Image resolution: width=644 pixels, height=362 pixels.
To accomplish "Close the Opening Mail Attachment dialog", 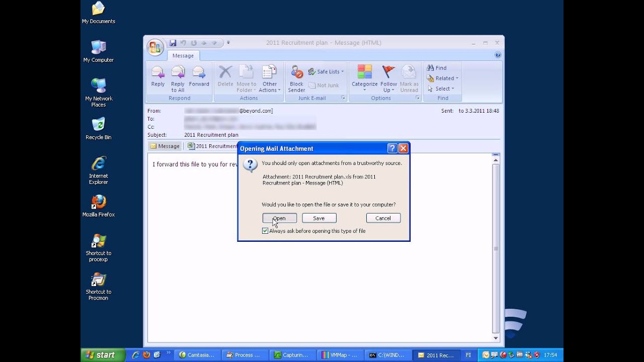I will (x=403, y=148).
